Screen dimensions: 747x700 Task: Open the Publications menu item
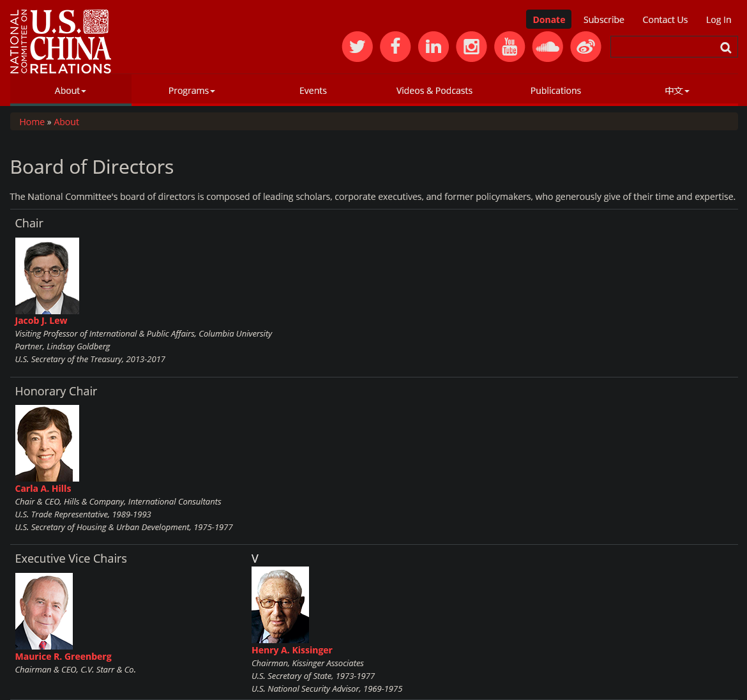coord(555,91)
